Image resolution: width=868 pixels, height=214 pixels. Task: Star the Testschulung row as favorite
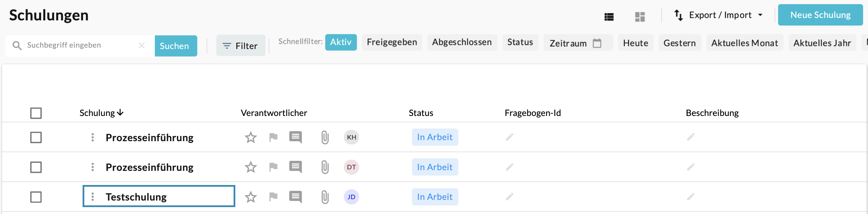(x=251, y=197)
